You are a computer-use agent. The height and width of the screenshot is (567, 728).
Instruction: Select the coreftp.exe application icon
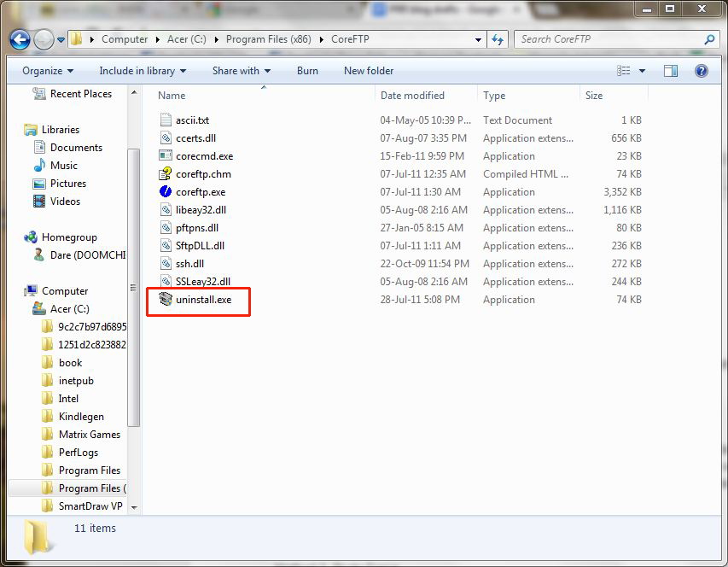point(166,191)
